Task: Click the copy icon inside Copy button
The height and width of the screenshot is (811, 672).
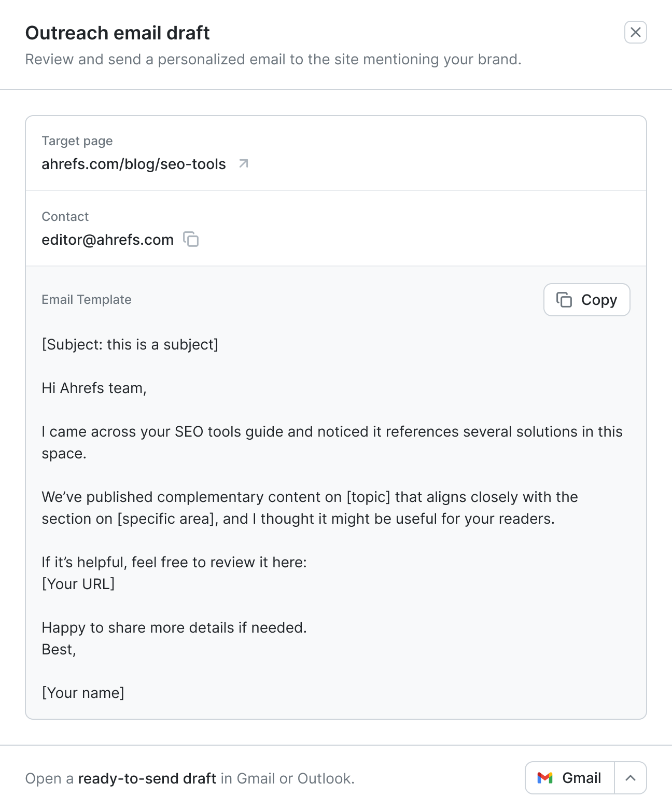Action: [x=564, y=300]
